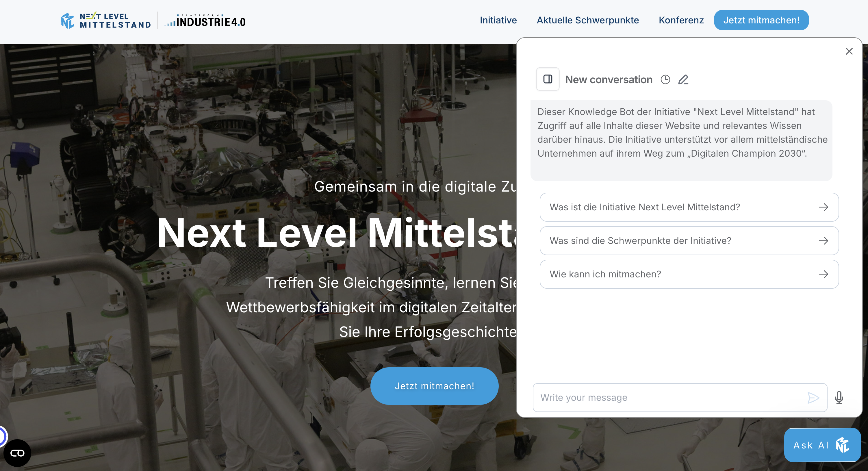
Task: Focus the 'Write your message' field
Action: click(x=680, y=398)
